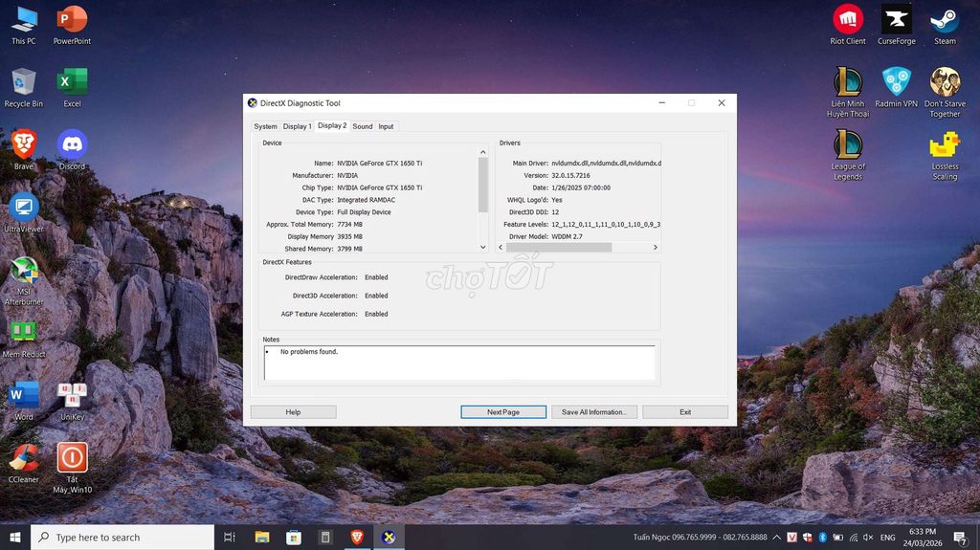Click the Device list vertical scrollbar thumb
Image resolution: width=980 pixels, height=550 pixels.
tap(482, 185)
